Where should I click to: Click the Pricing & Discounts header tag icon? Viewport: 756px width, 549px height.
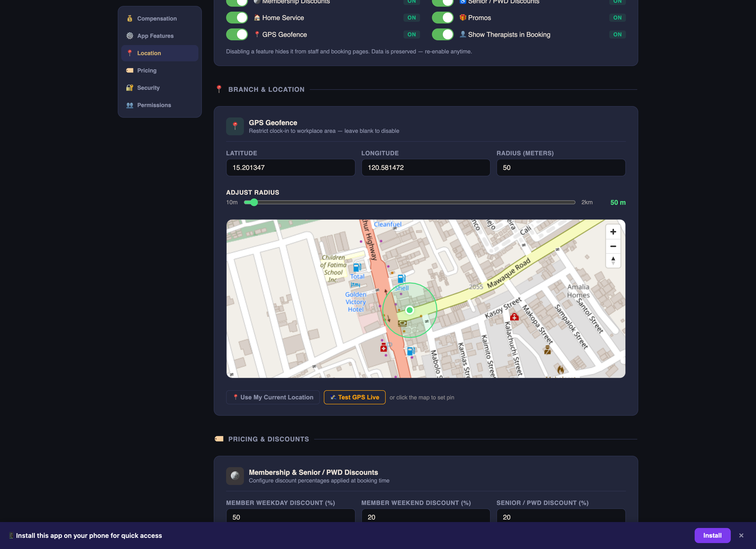click(219, 439)
